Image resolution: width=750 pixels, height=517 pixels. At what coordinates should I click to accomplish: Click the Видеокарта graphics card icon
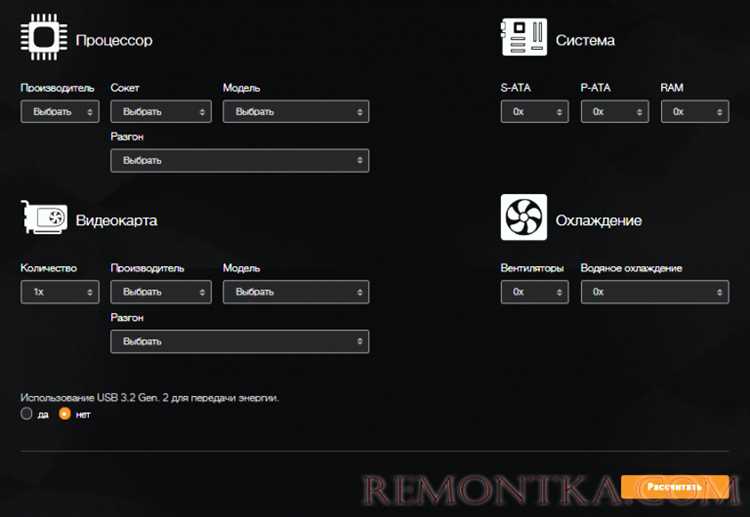pyautogui.click(x=44, y=218)
